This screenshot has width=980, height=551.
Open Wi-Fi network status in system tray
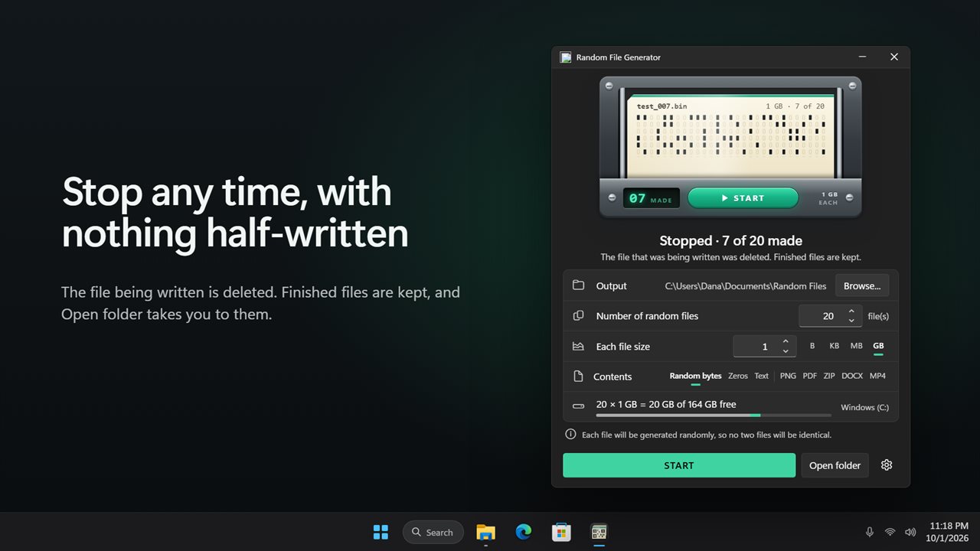[890, 532]
